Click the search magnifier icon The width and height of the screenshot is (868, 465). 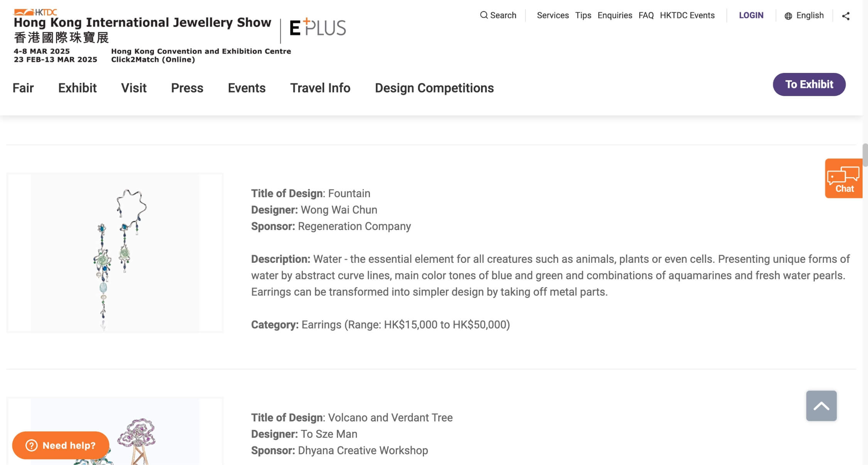pos(484,15)
